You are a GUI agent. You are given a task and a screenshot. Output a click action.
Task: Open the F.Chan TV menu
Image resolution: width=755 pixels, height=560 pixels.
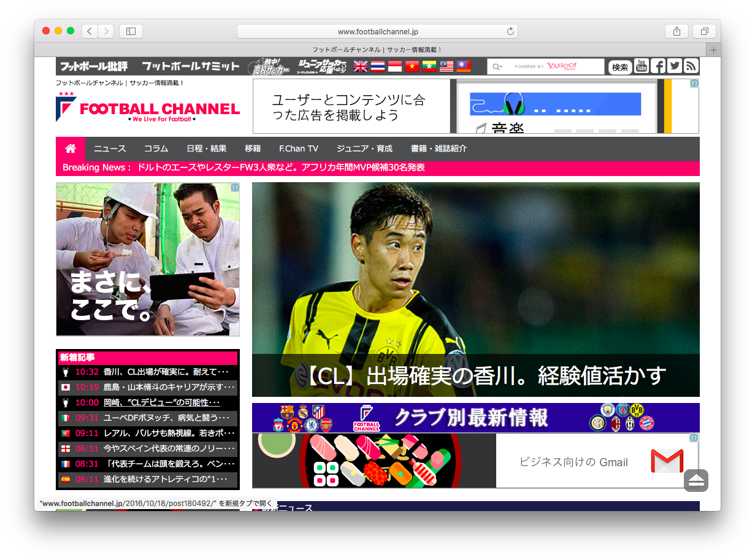pyautogui.click(x=299, y=148)
